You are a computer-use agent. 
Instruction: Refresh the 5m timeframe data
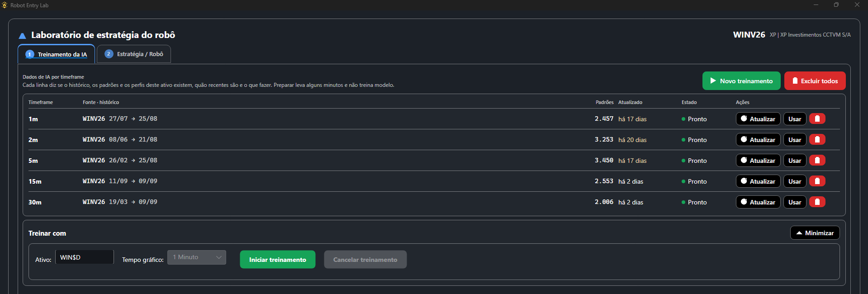tap(758, 161)
